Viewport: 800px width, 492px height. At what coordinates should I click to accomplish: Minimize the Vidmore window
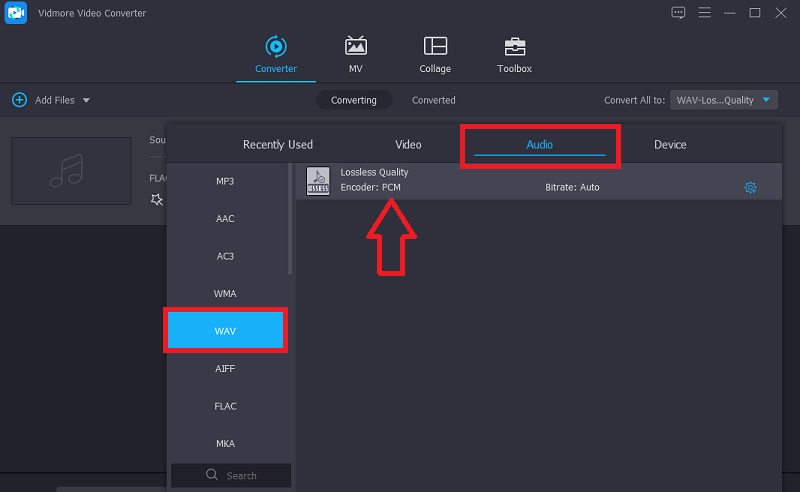pos(730,13)
